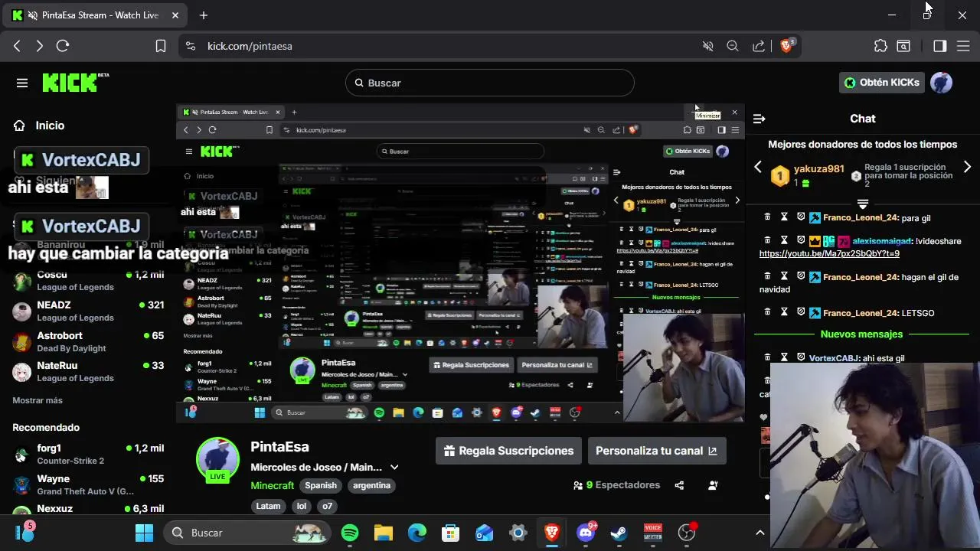Show next top donor
This screenshot has width=980, height=551.
click(x=967, y=167)
